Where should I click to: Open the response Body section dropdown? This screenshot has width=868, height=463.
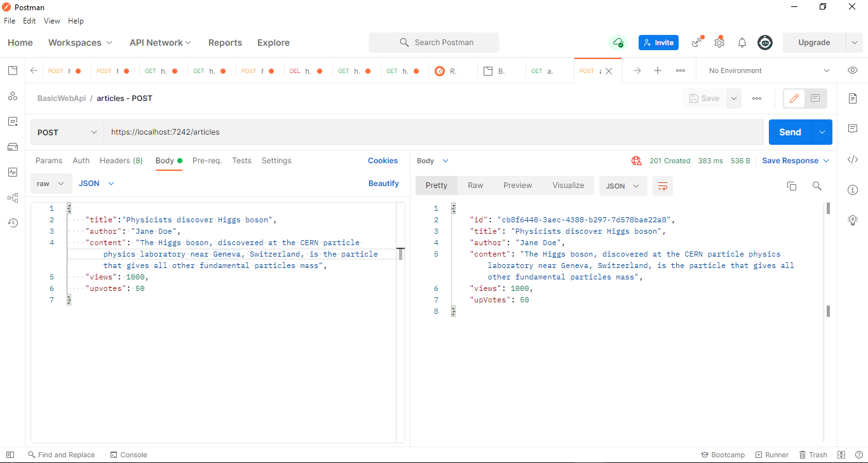coord(433,161)
